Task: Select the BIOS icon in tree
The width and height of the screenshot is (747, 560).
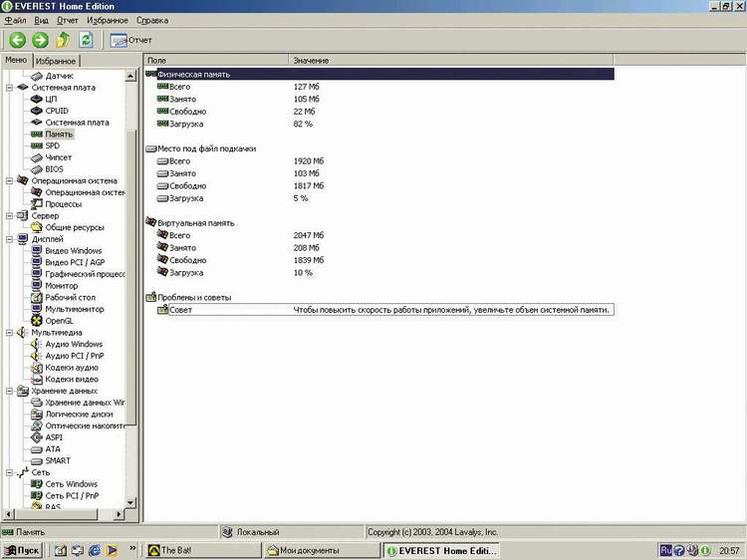Action: (37, 169)
